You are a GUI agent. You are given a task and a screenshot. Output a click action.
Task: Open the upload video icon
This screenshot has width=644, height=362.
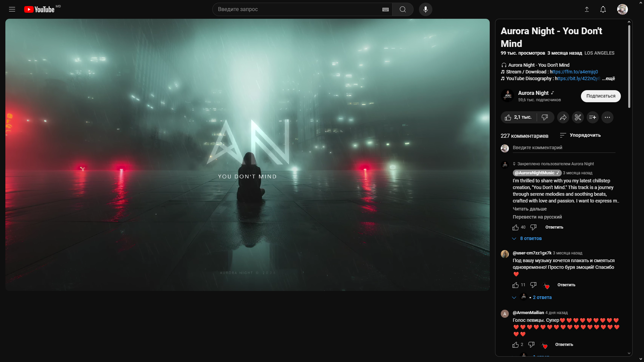click(x=587, y=9)
